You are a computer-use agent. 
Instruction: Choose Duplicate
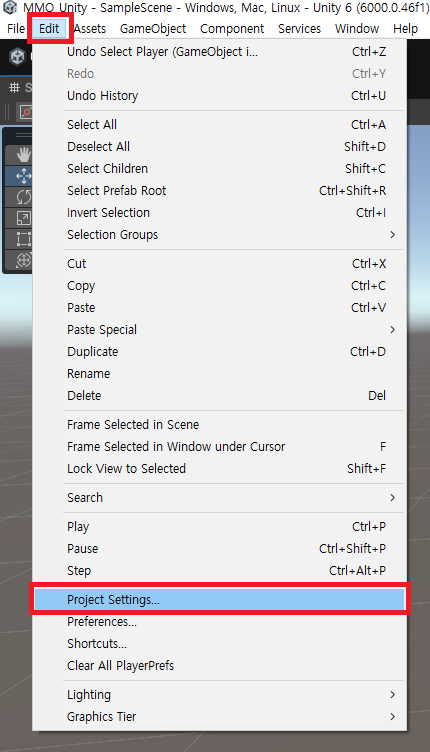[x=220, y=352]
